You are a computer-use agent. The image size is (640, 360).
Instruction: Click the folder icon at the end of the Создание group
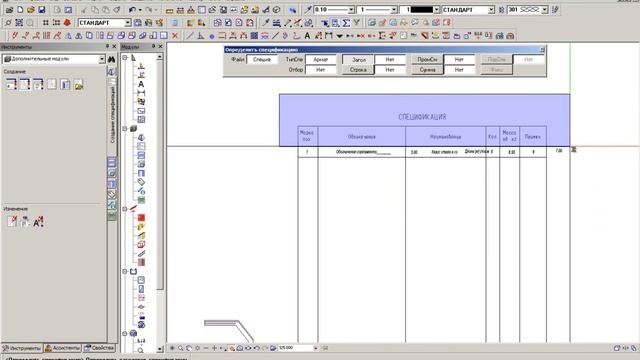point(78,84)
